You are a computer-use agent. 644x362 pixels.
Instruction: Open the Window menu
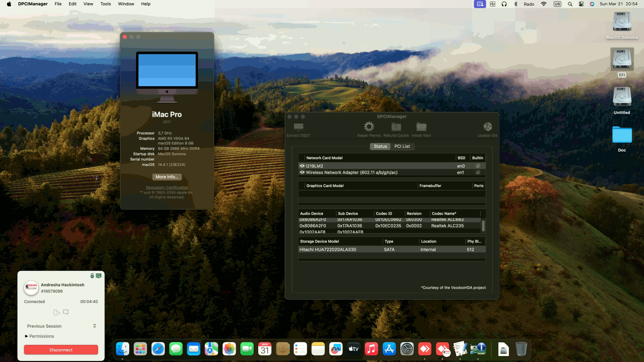(x=126, y=4)
